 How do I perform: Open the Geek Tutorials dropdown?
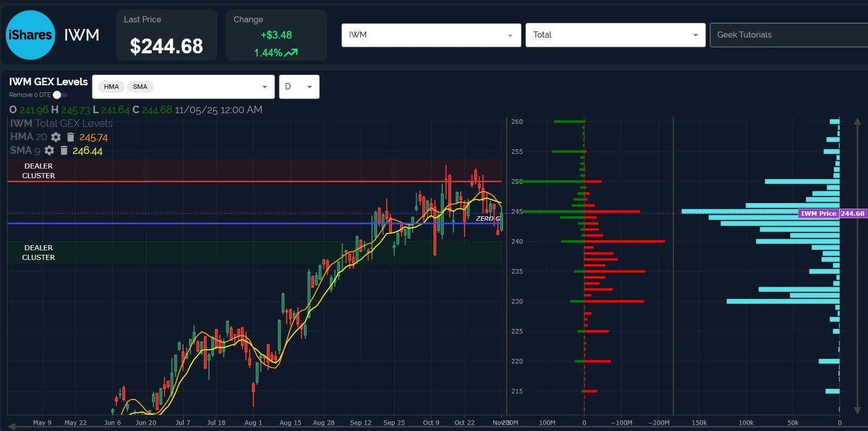click(789, 35)
